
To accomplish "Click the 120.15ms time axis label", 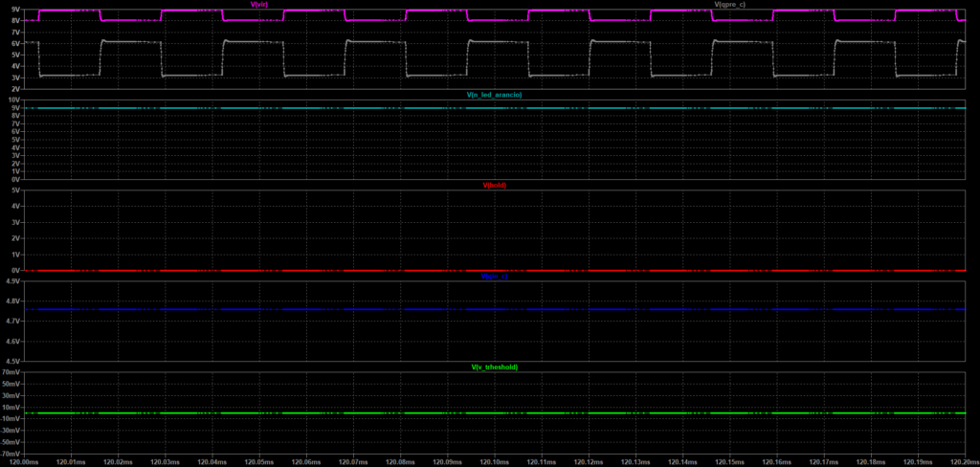I will click(729, 462).
